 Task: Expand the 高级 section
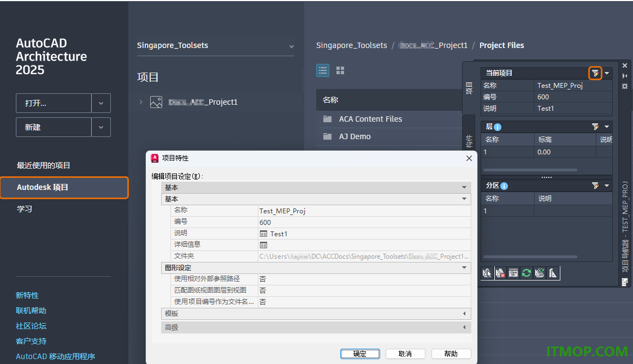[464, 327]
